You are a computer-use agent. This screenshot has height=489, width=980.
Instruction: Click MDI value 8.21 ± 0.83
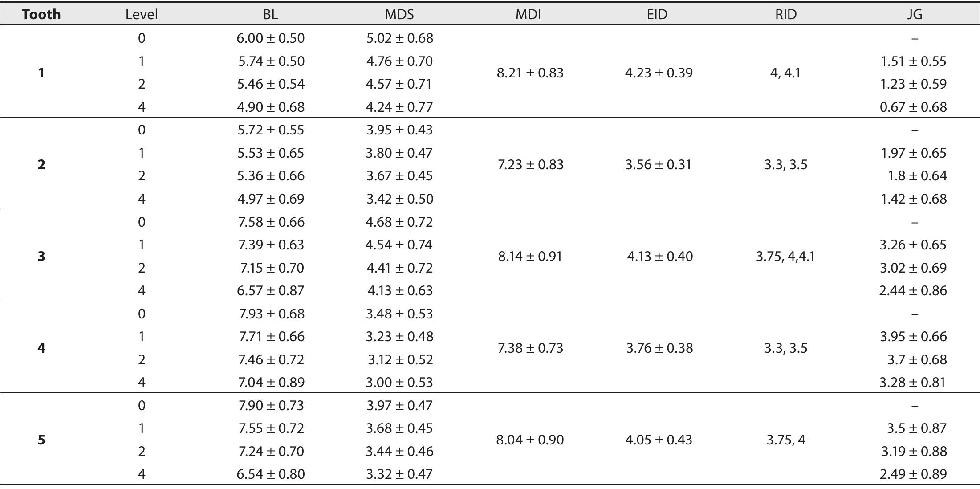[530, 73]
